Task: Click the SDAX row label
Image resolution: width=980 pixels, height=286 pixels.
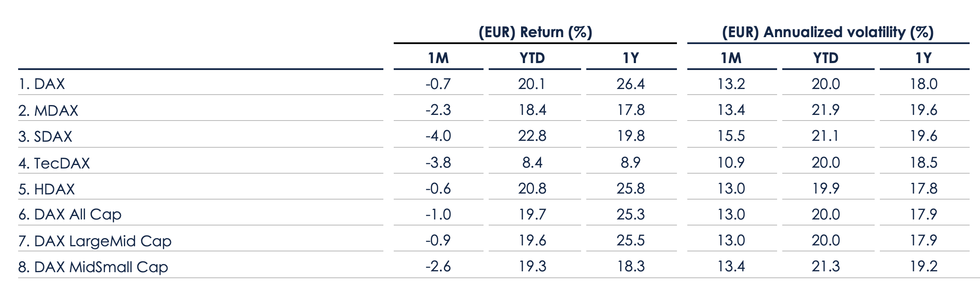Action: [45, 137]
